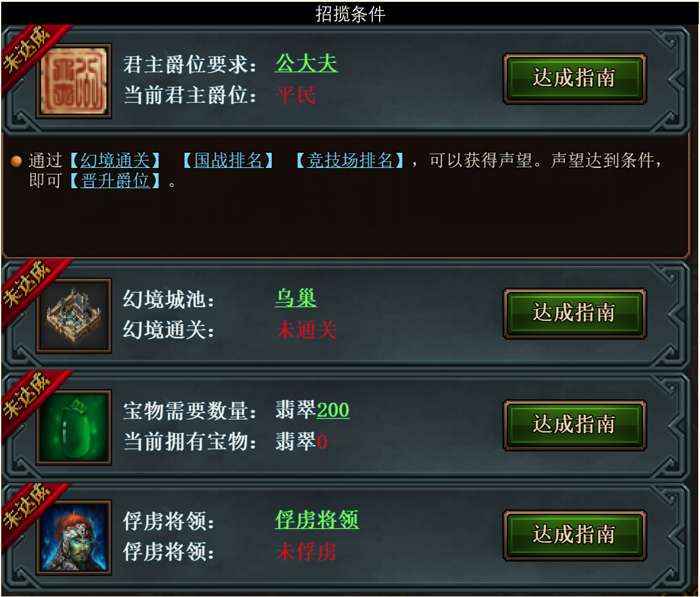This screenshot has width=700, height=597.
Task: Open 达成指南 for the 君主爵位 requirement
Action: click(574, 79)
